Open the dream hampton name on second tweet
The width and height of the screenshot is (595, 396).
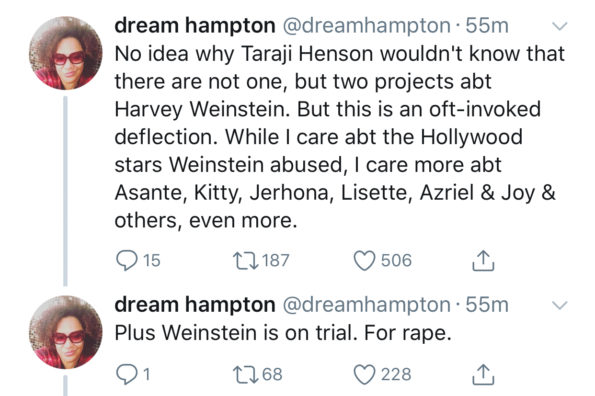tap(195, 305)
